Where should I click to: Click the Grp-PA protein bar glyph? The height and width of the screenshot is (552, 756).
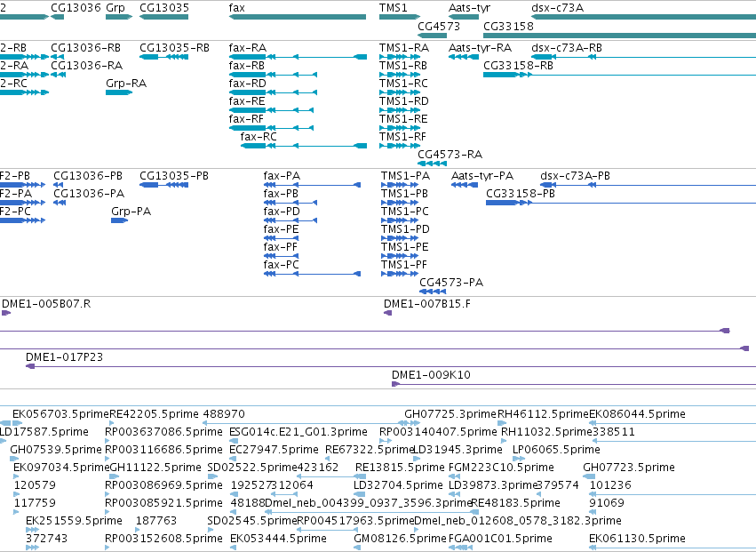pyautogui.click(x=120, y=220)
